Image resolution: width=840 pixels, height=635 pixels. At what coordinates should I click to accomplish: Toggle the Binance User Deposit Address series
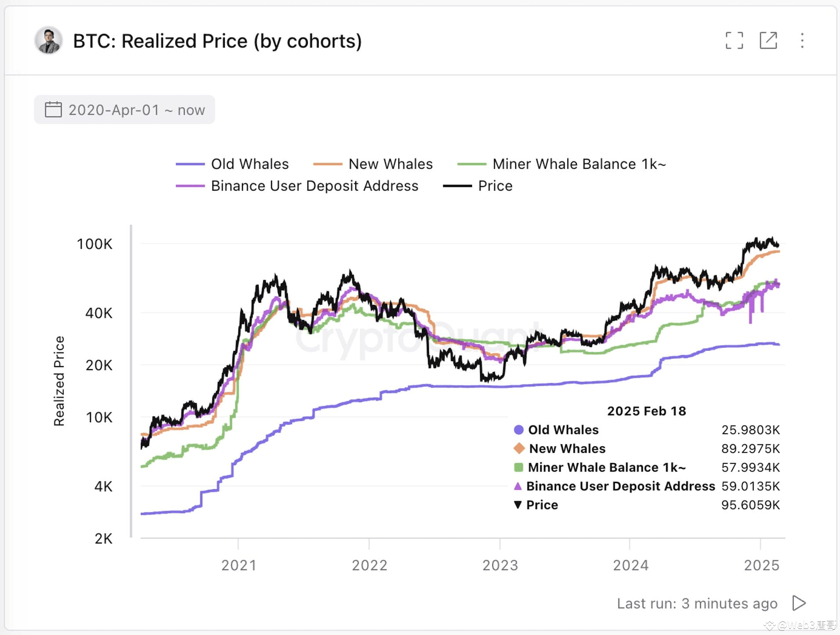click(314, 185)
